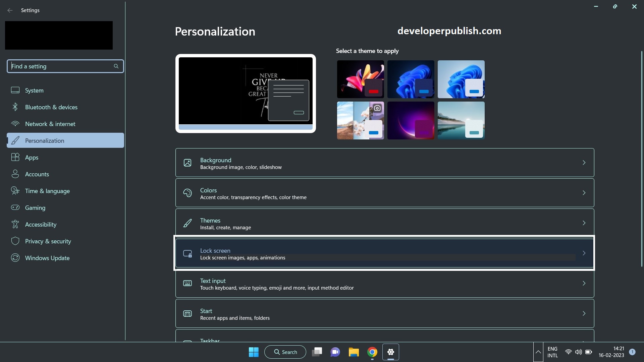Image resolution: width=644 pixels, height=362 pixels.
Task: Click the Text input keyboard icon
Action: [187, 284]
